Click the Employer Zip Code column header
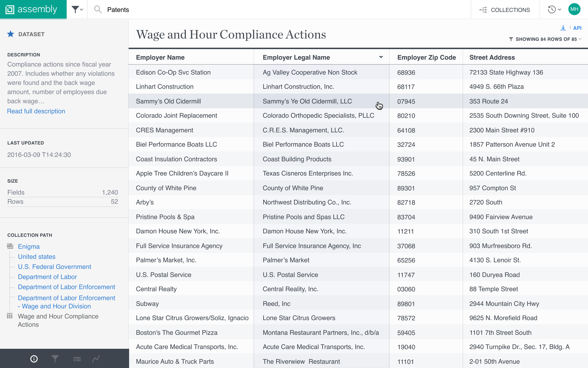The width and height of the screenshot is (588, 368). [426, 57]
